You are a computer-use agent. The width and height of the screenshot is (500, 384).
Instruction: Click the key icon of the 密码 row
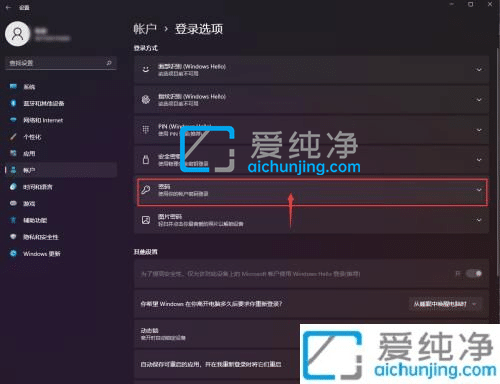tap(146, 190)
